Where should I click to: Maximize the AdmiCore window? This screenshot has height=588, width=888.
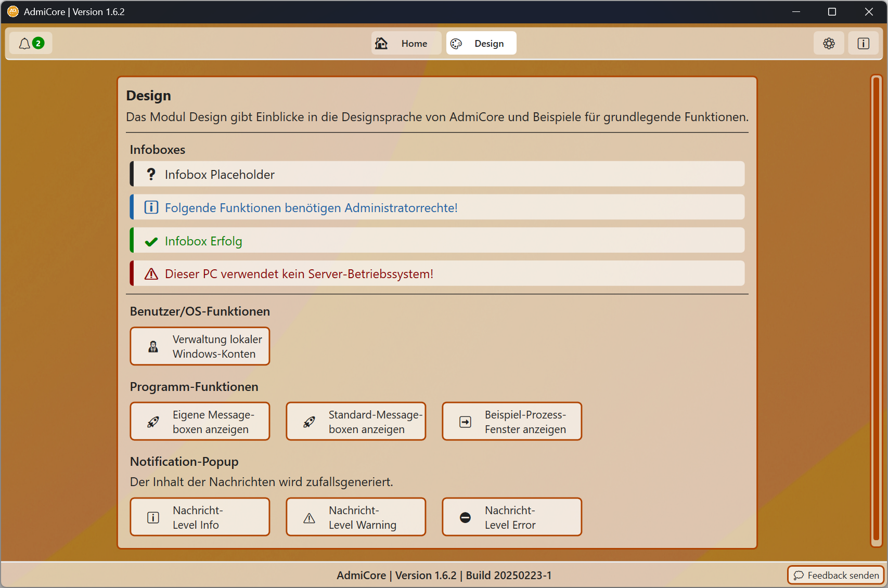832,11
